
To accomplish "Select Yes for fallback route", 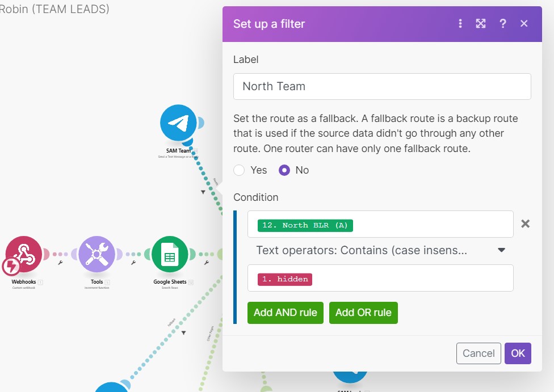I will (240, 170).
